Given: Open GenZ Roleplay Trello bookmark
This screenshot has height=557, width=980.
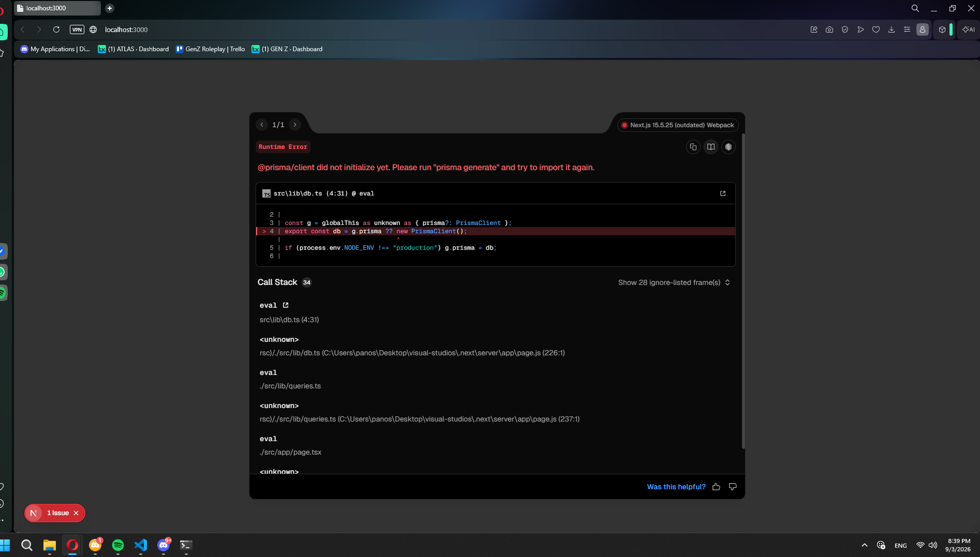Looking at the screenshot, I should (x=210, y=49).
